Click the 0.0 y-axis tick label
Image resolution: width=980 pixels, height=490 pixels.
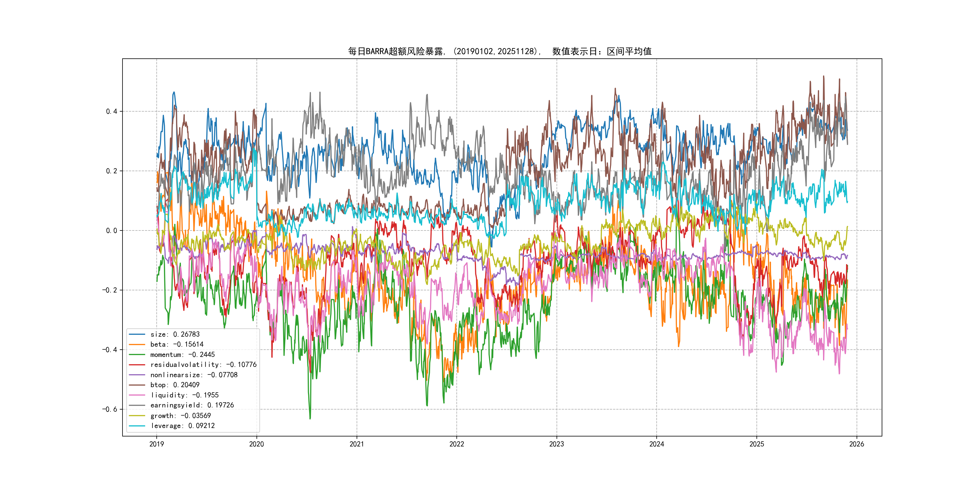(112, 230)
